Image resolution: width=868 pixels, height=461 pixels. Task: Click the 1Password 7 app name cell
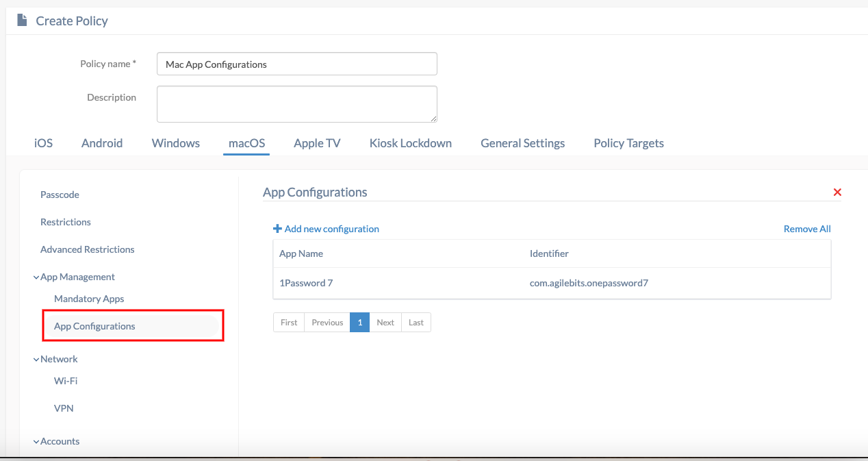tap(306, 283)
